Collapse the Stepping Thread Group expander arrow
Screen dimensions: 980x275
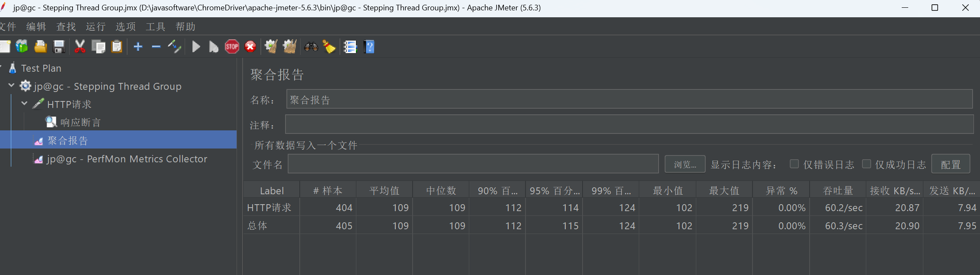click(12, 86)
